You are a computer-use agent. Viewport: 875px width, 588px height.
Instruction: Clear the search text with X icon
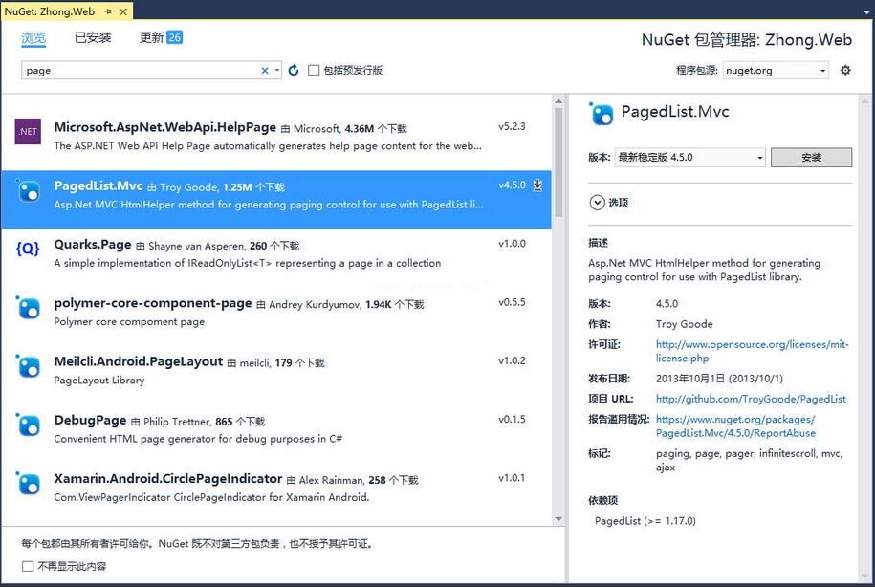click(265, 71)
